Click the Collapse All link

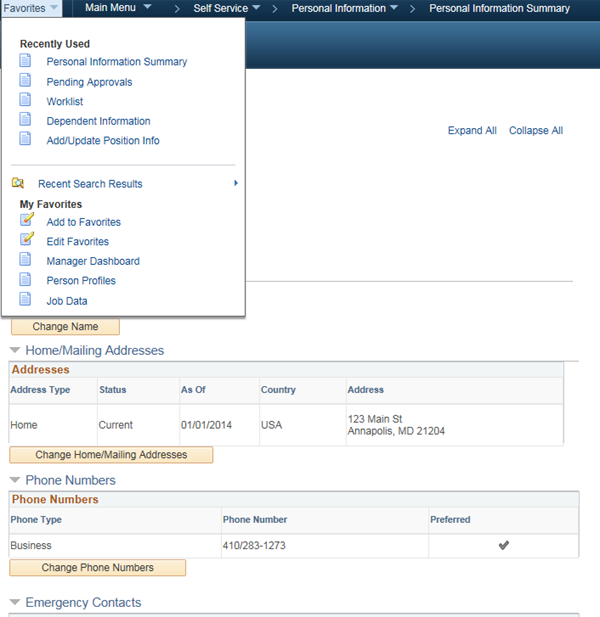click(536, 130)
